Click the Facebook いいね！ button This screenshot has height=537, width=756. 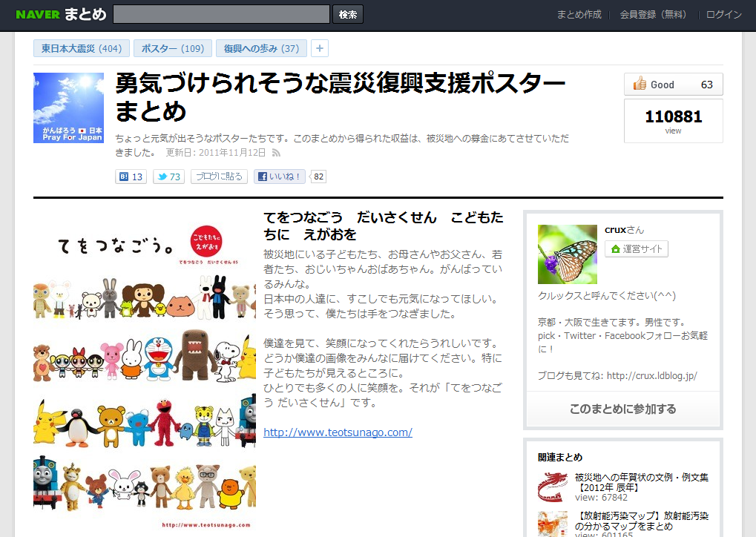point(280,177)
